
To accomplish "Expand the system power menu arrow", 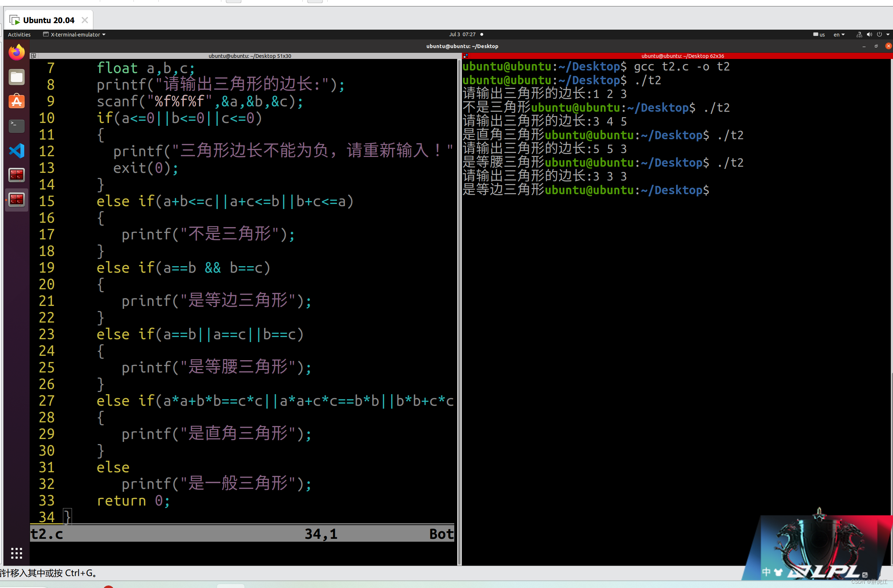I will point(888,34).
